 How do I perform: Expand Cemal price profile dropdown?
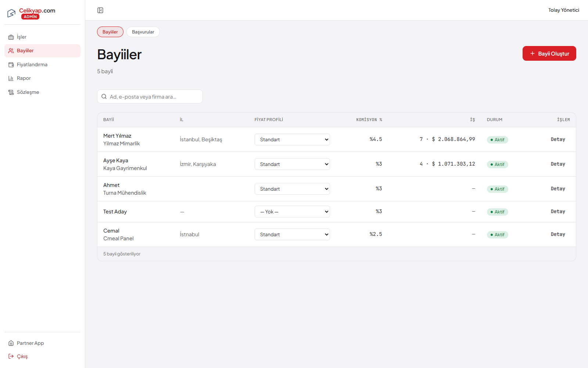[292, 234]
